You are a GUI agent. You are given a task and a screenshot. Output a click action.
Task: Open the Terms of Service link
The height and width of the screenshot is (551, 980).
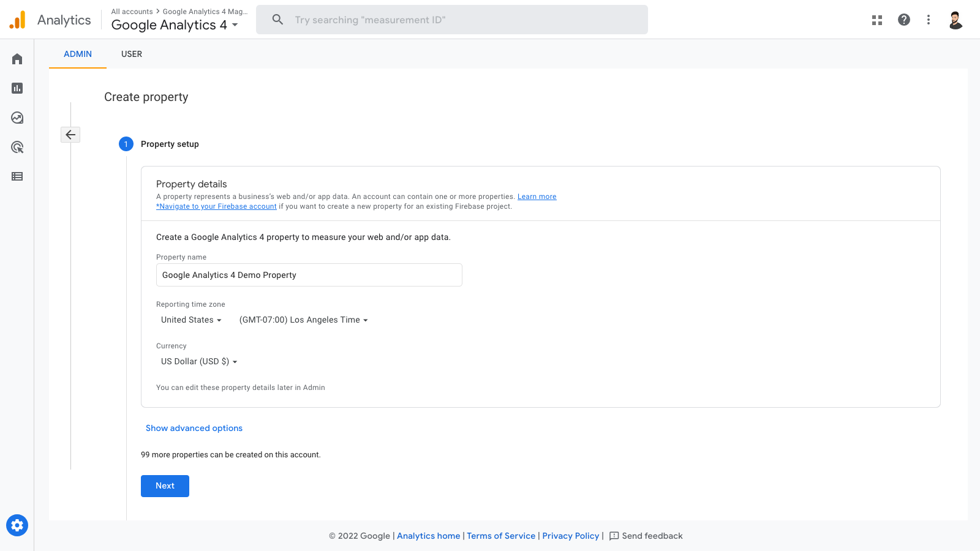501,536
